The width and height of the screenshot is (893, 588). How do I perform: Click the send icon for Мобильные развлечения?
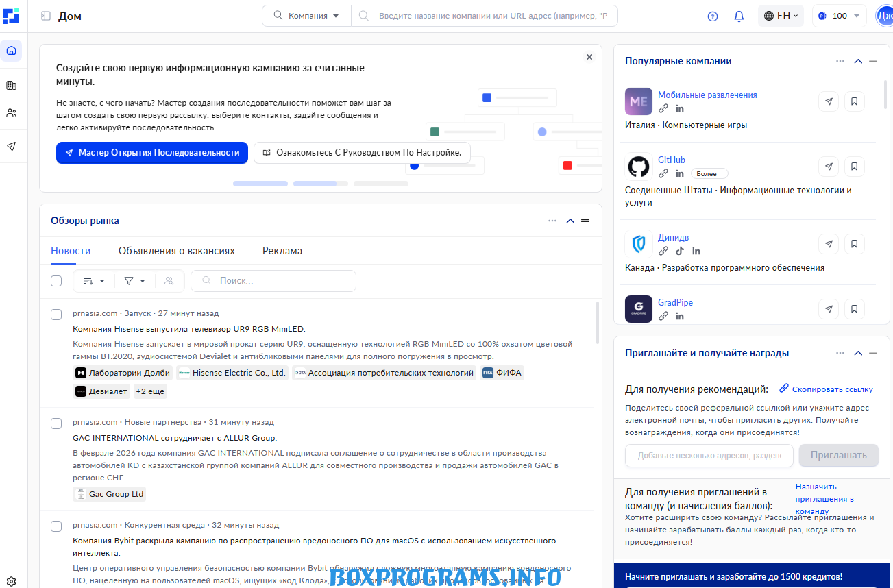pyautogui.click(x=829, y=101)
